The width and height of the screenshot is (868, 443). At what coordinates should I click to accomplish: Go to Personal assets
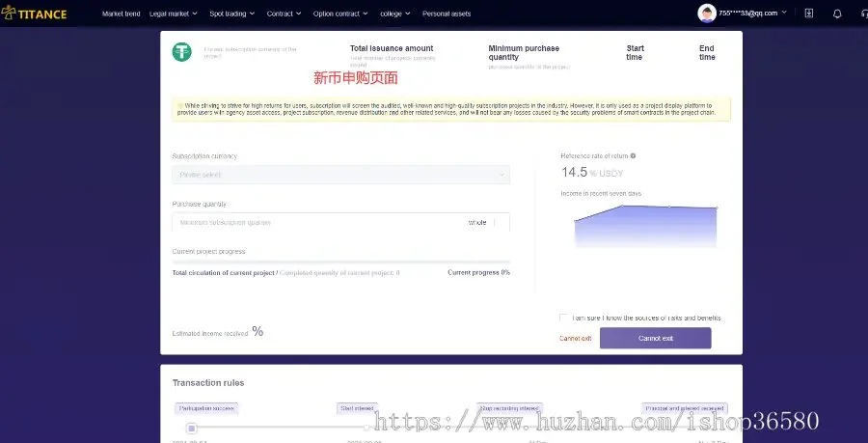pos(447,14)
